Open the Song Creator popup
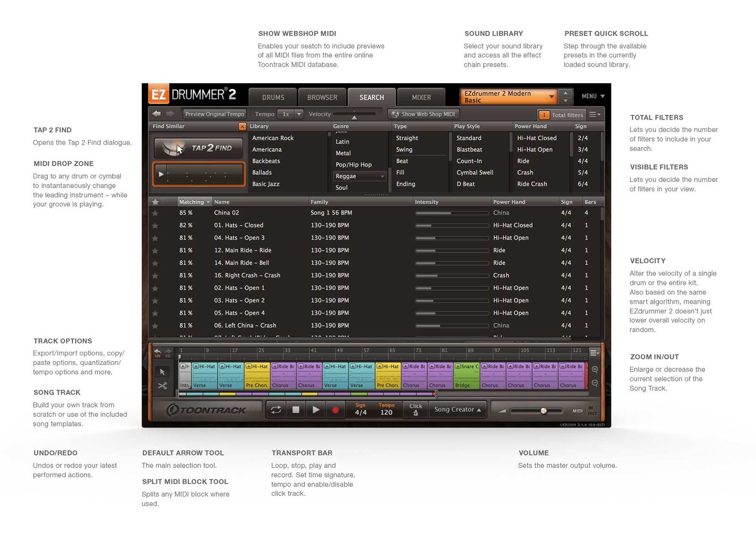This screenshot has width=756, height=537. [x=457, y=409]
